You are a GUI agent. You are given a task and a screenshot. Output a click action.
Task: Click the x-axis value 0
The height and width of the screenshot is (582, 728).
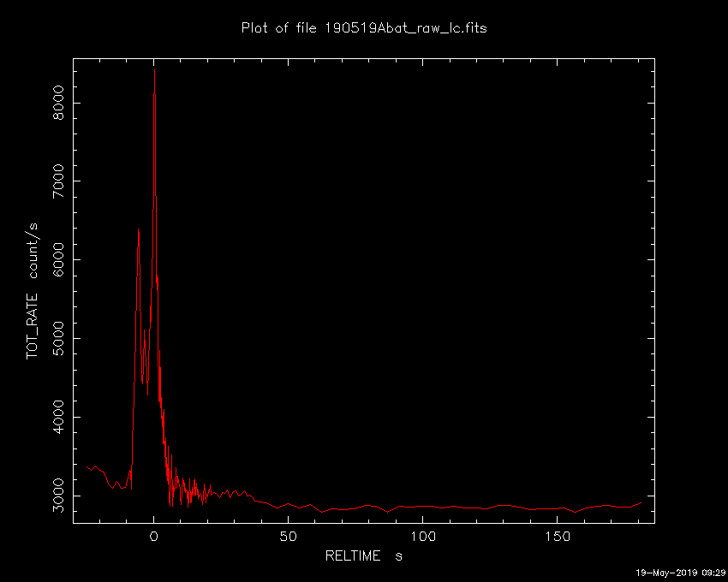tap(153, 537)
